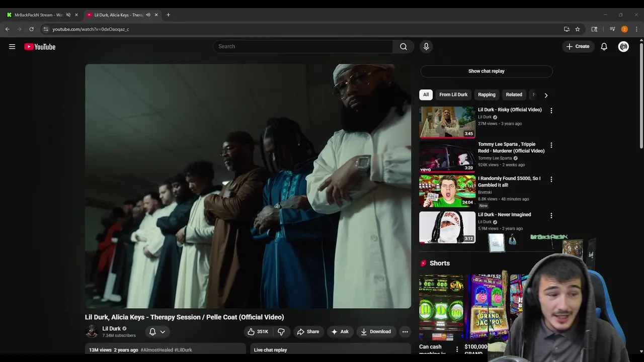Open options for 'Can cash' Short

click(x=457, y=349)
